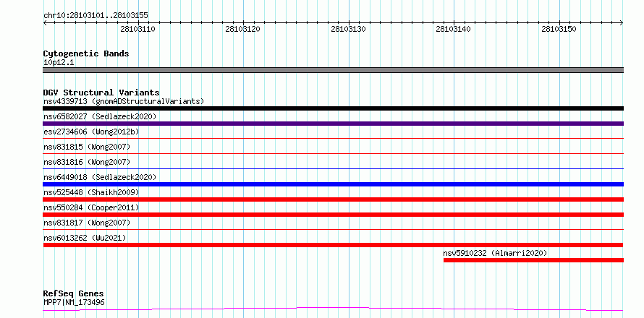The height and width of the screenshot is (318, 644).
Task: Click variant label nsv6013262 (Wu2021)
Action: [x=85, y=238]
